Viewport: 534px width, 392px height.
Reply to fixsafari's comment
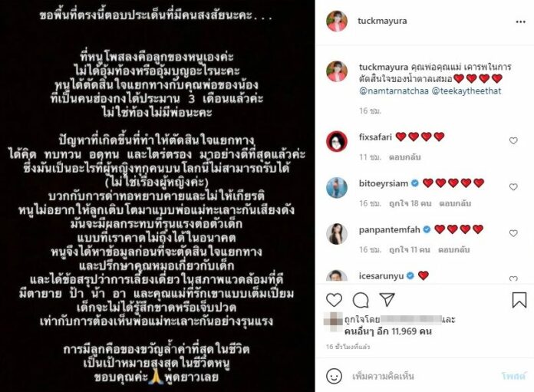tap(405, 157)
